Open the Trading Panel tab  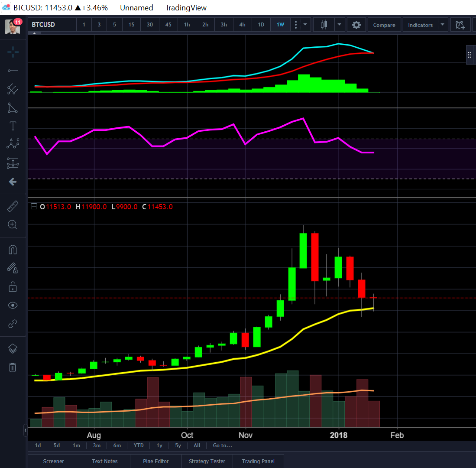(x=258, y=461)
